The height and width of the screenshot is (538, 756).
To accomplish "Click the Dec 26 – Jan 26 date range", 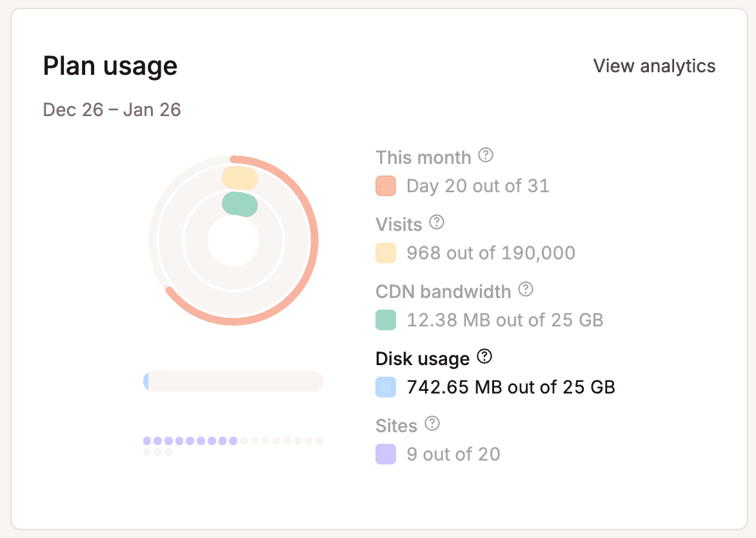I will pos(112,110).
